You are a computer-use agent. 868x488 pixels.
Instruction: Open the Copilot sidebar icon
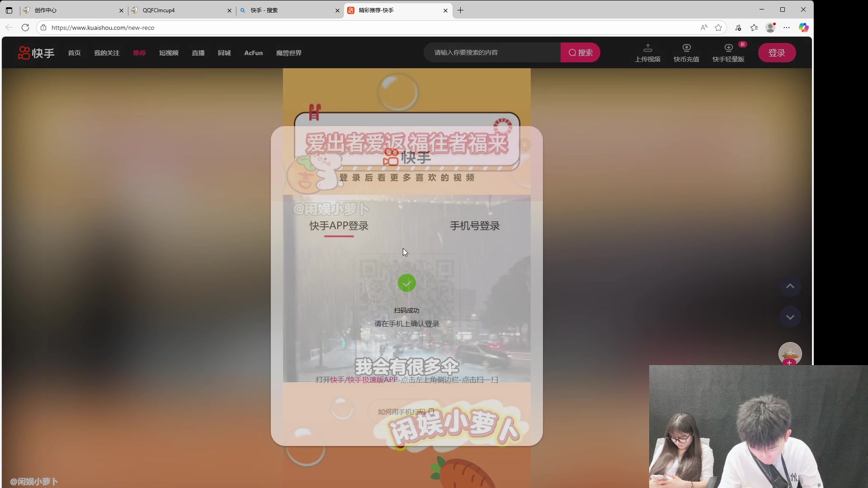point(803,28)
